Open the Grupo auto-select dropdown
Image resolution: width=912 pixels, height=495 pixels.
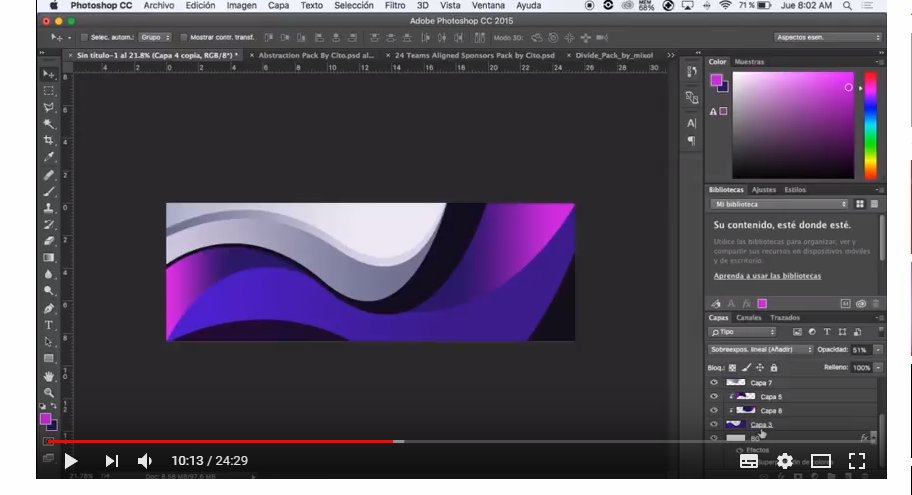[155, 37]
